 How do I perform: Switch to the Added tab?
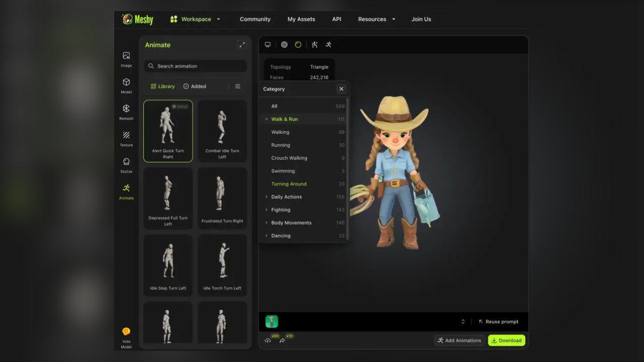195,86
